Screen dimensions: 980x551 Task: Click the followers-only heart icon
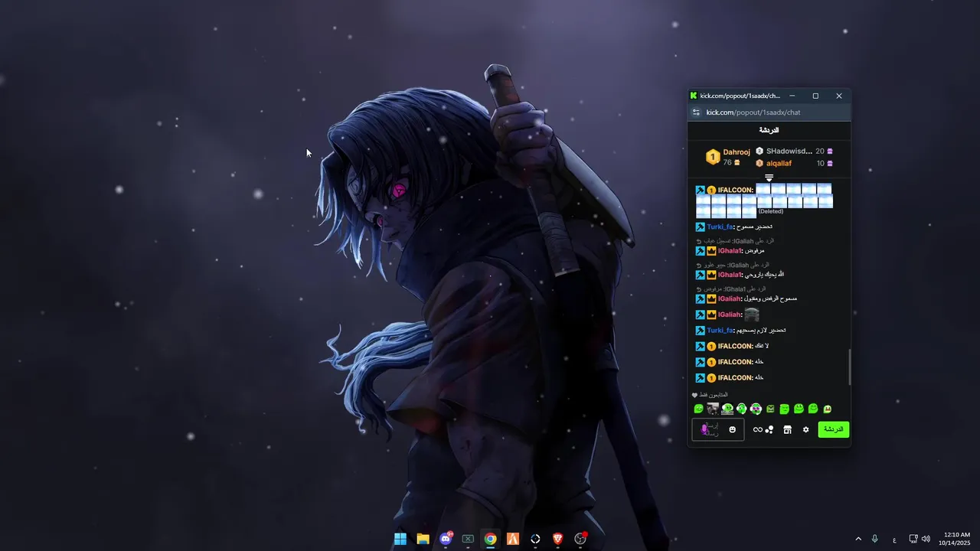coord(694,395)
